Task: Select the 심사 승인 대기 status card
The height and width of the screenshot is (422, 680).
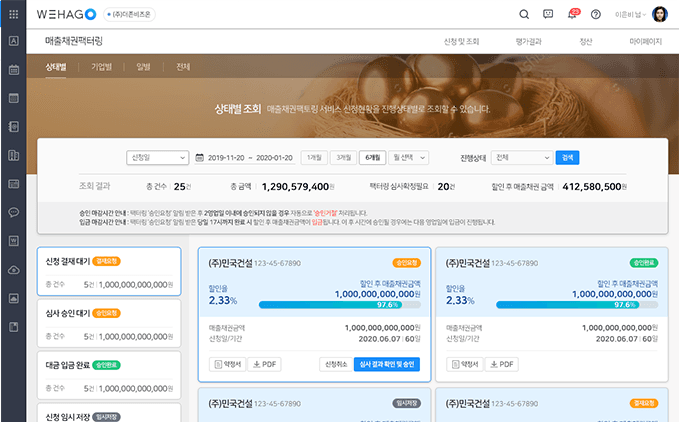Action: (109, 324)
